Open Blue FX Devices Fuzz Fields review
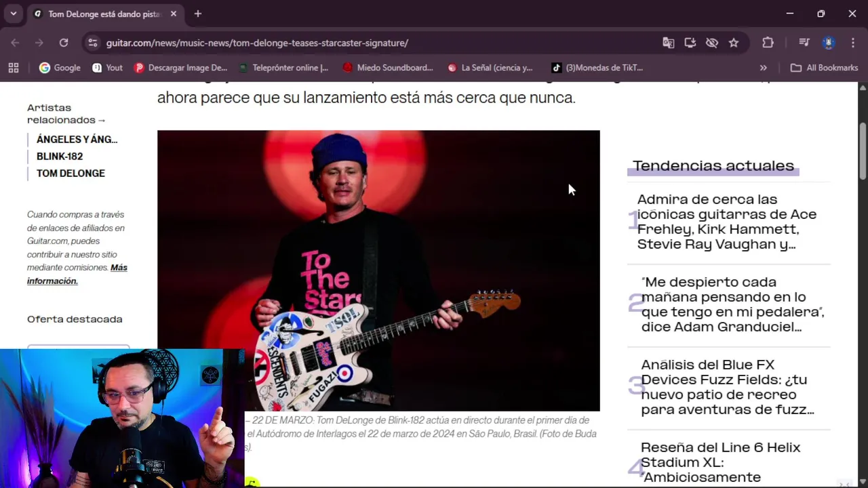Viewport: 868px width, 488px height. (x=728, y=387)
